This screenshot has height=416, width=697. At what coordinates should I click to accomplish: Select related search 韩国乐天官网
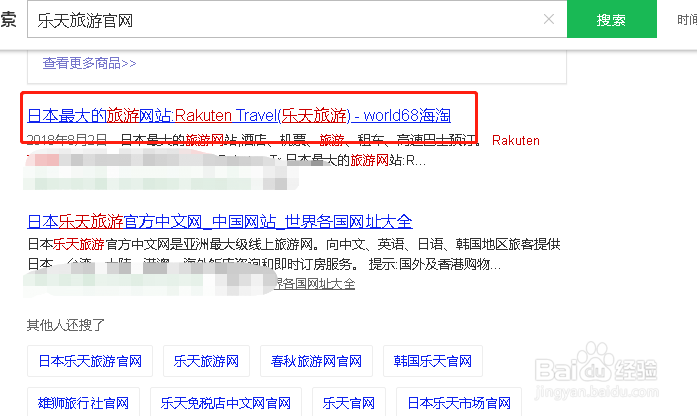pyautogui.click(x=433, y=361)
